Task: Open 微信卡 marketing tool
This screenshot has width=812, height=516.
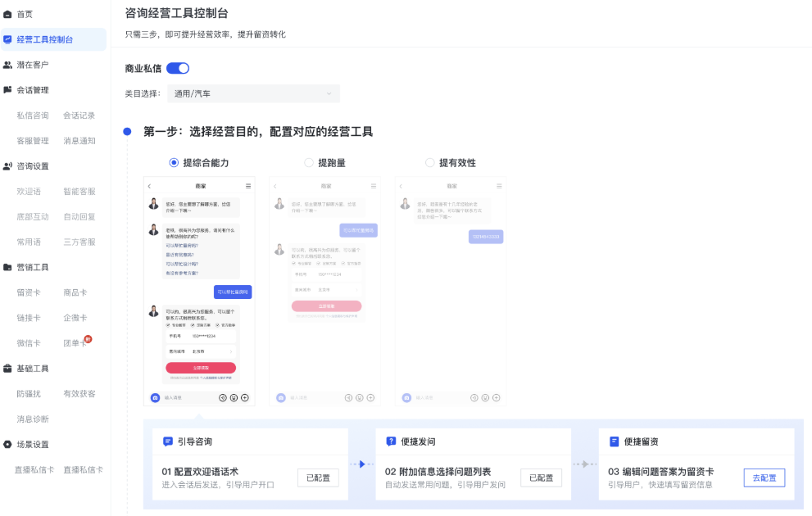Action: (x=29, y=343)
